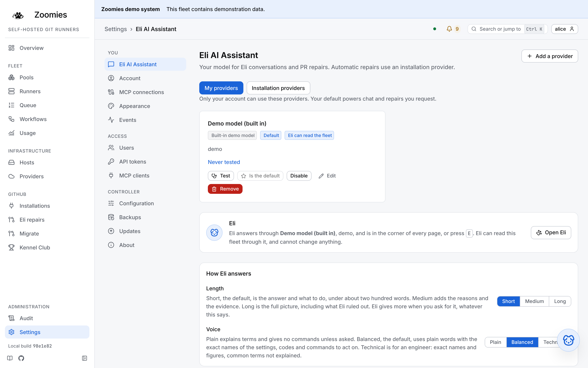Collapse the sidebar panel icon
Screen dimensions: 588x368
click(84, 358)
